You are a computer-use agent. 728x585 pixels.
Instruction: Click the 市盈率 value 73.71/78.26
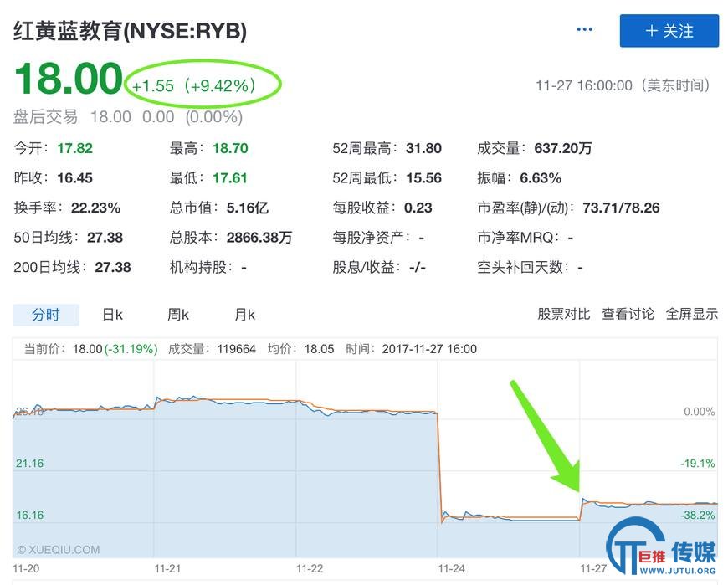pyautogui.click(x=621, y=208)
